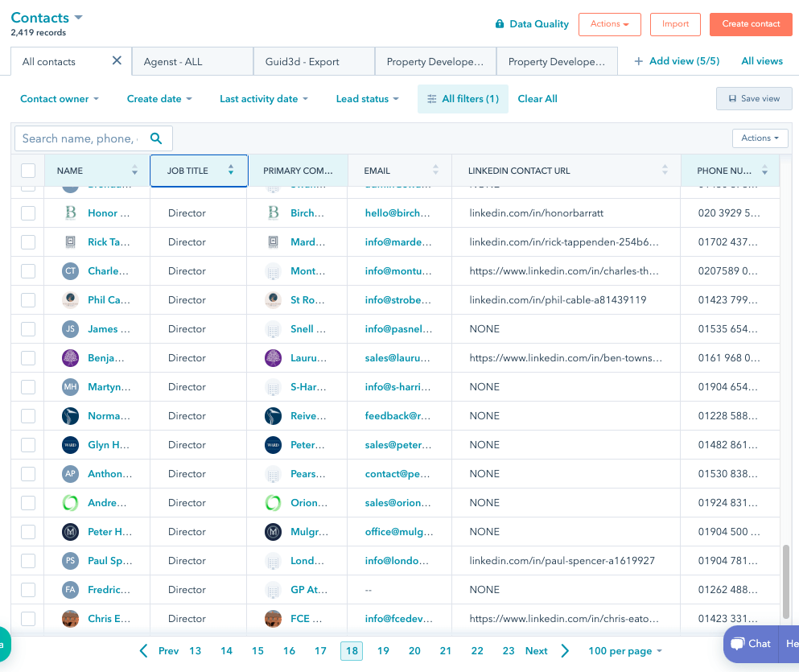
Task: Click next page chevron arrow
Action: (565, 650)
